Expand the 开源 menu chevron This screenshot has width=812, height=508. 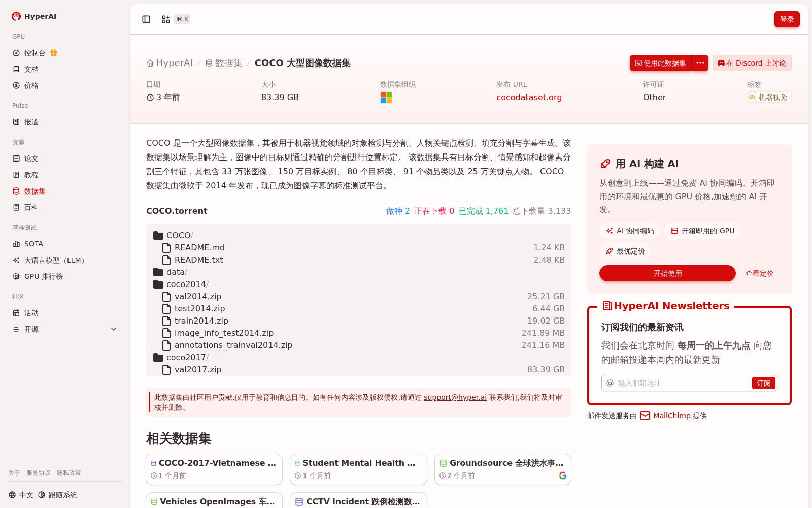[x=114, y=329]
